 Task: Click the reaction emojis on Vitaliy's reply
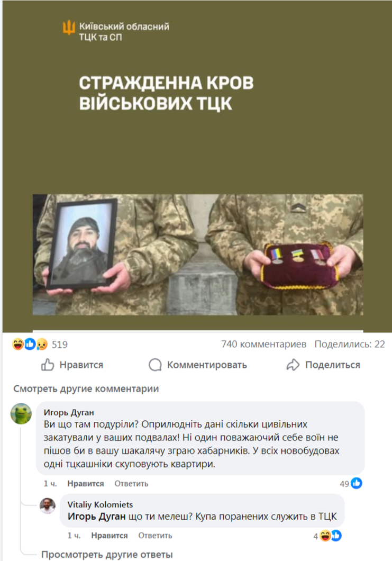[x=331, y=536]
